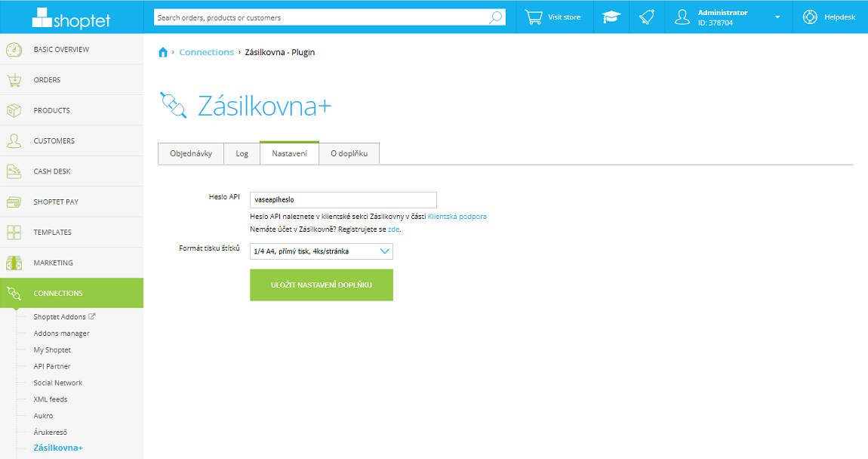The width and height of the screenshot is (868, 459).
Task: Click the search magnifier icon
Action: 495,17
